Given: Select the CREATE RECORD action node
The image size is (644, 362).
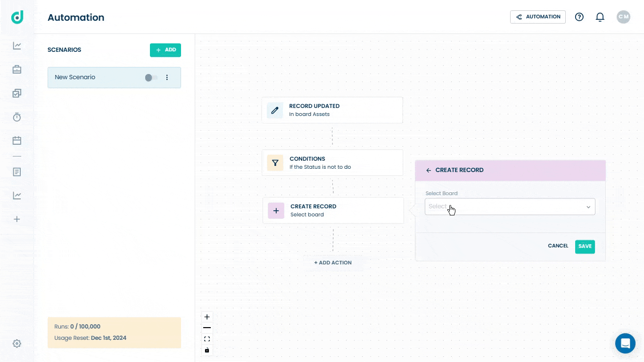Looking at the screenshot, I should [x=333, y=210].
